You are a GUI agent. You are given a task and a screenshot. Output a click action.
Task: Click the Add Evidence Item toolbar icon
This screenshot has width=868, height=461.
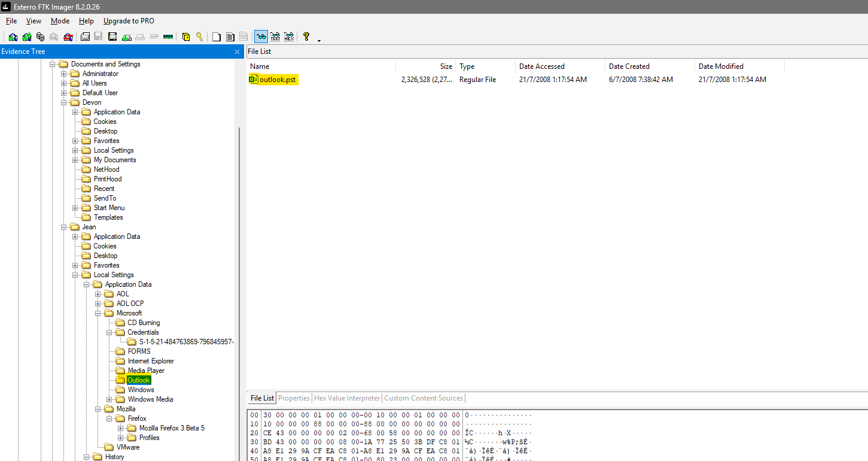(x=13, y=37)
